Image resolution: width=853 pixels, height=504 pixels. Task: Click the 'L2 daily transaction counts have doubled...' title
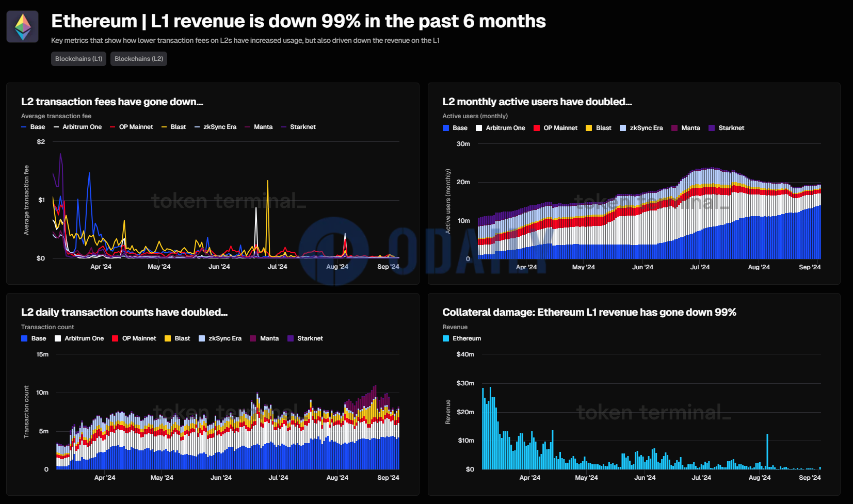pyautogui.click(x=124, y=312)
